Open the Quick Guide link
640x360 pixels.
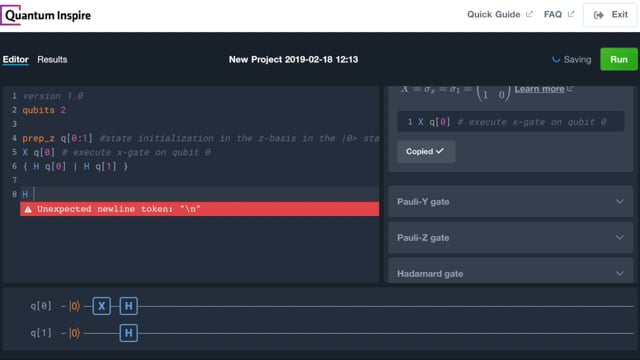pos(493,14)
